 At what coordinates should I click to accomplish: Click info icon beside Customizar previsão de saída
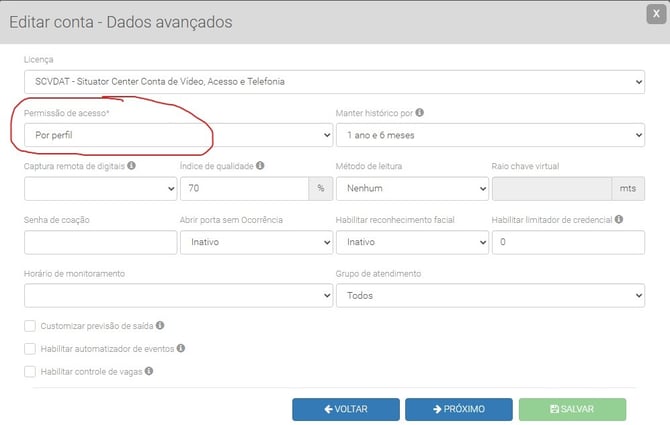(x=161, y=326)
